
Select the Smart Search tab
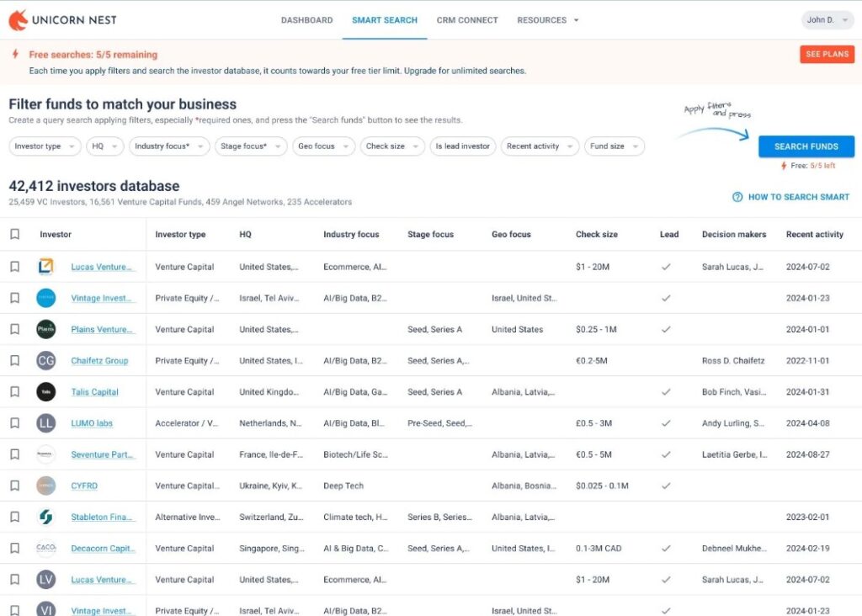[x=384, y=20]
